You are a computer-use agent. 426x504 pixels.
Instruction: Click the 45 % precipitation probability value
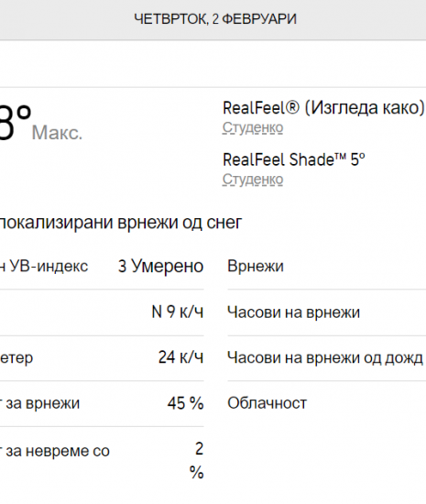pos(185,403)
